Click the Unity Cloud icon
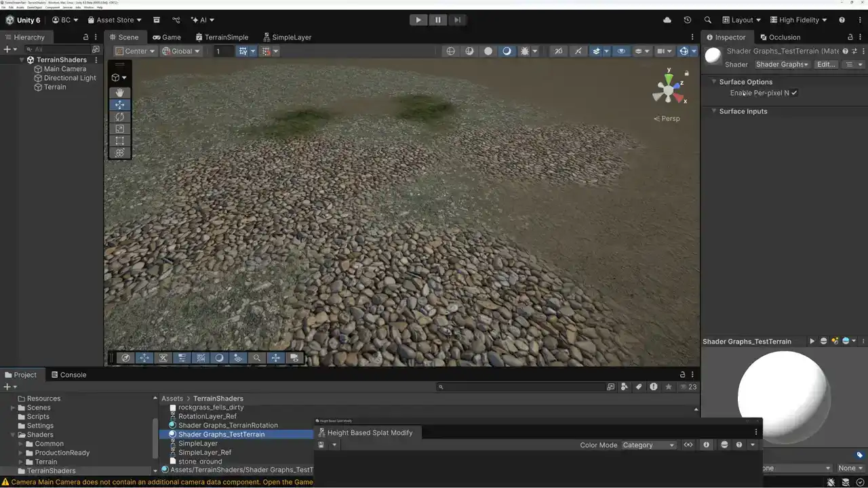868x488 pixels. click(667, 20)
